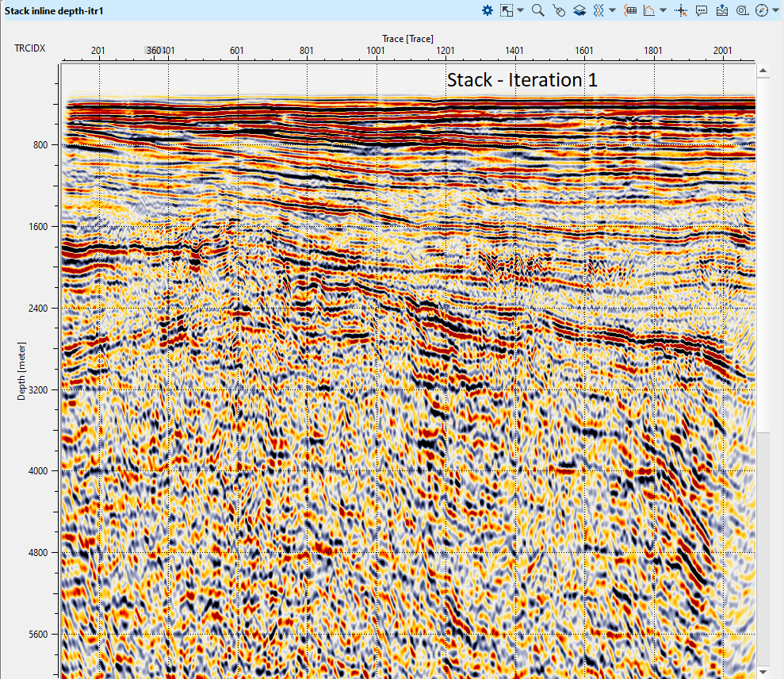Expand the wiggle display mode dropdown arrow
This screenshot has height=679, width=784.
(x=613, y=10)
